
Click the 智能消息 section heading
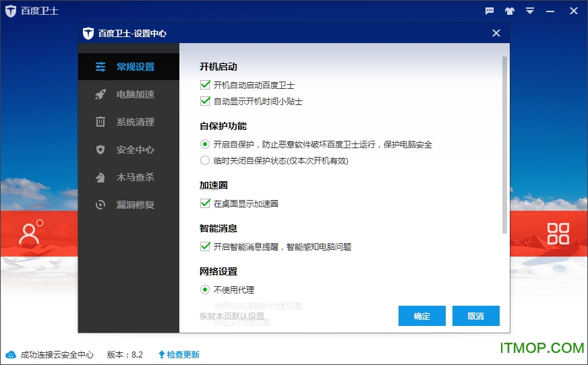coord(218,228)
